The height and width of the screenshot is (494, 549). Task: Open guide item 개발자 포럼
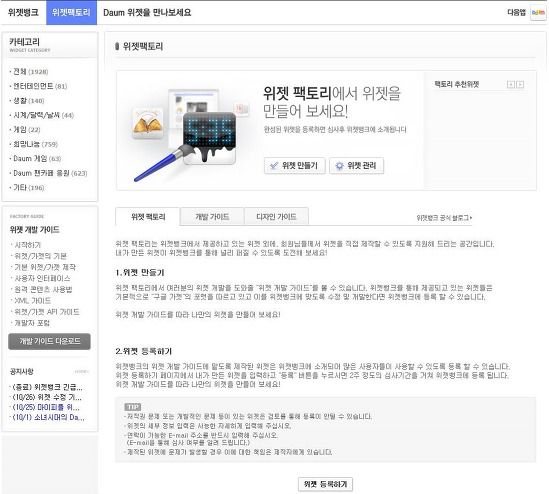pyautogui.click(x=32, y=323)
